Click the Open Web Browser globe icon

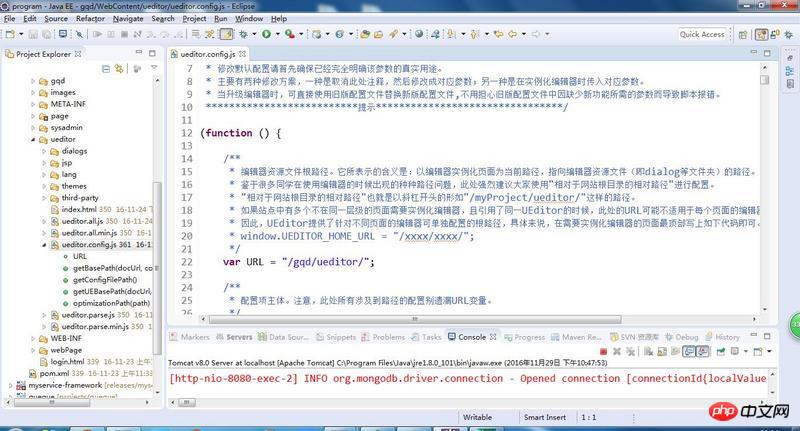point(419,34)
